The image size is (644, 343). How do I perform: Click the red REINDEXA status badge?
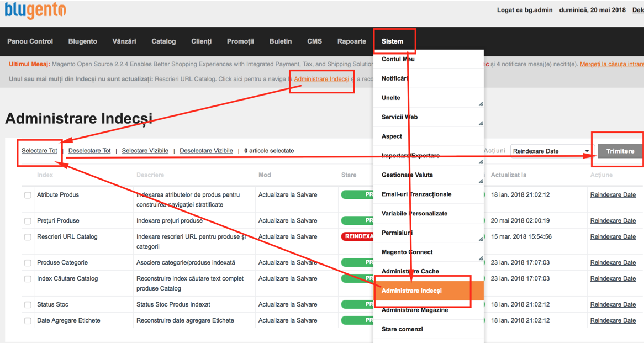(357, 236)
